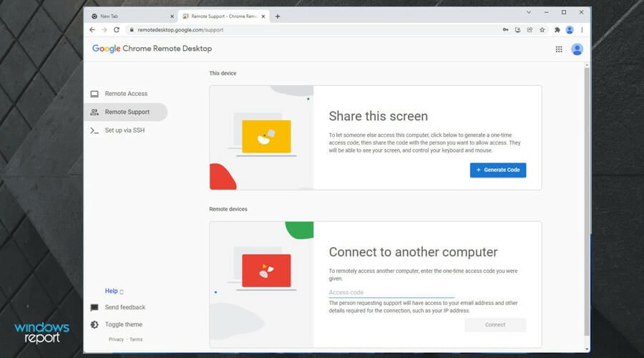644x358 pixels.
Task: Click the Share this screen heading
Action: pyautogui.click(x=379, y=116)
